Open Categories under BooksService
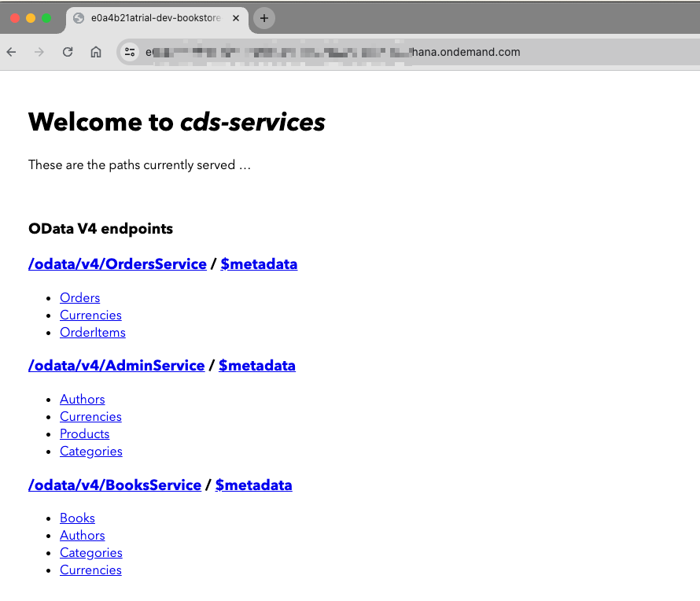Image resolution: width=700 pixels, height=601 pixels. [91, 553]
